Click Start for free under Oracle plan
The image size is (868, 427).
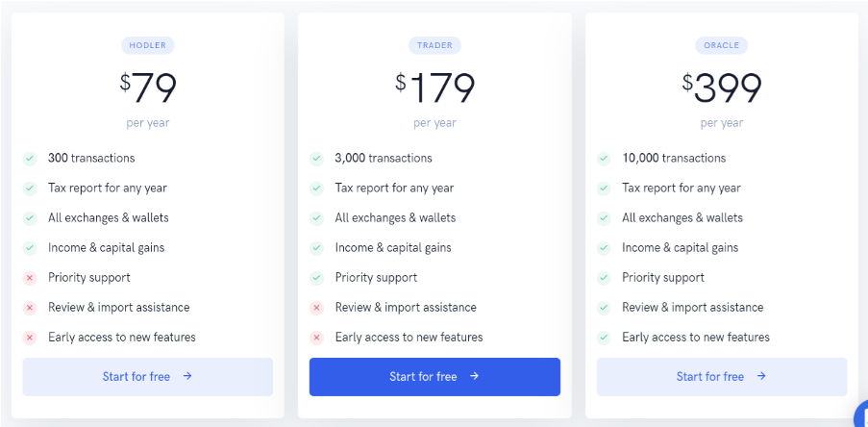pyautogui.click(x=722, y=377)
